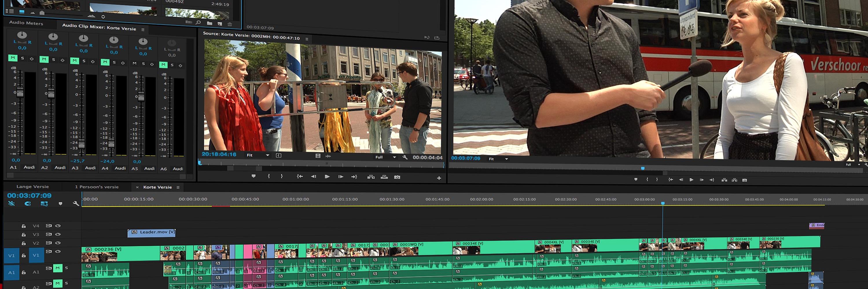Click the blue A1 source patching button
This screenshot has width=868, height=289.
tap(12, 272)
